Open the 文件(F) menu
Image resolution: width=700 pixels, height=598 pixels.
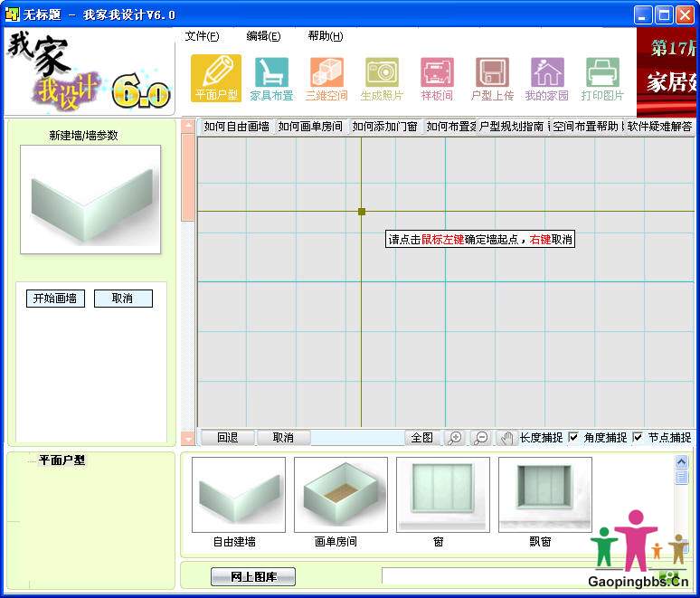[x=202, y=36]
